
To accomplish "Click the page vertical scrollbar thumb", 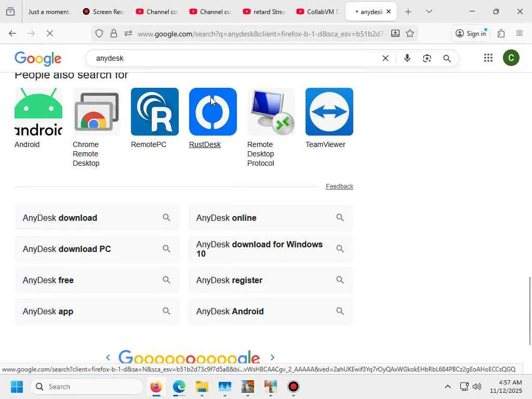I will (530, 311).
